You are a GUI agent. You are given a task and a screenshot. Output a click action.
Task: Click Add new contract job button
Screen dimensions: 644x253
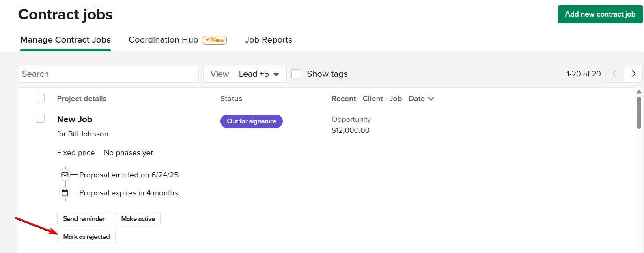click(600, 14)
